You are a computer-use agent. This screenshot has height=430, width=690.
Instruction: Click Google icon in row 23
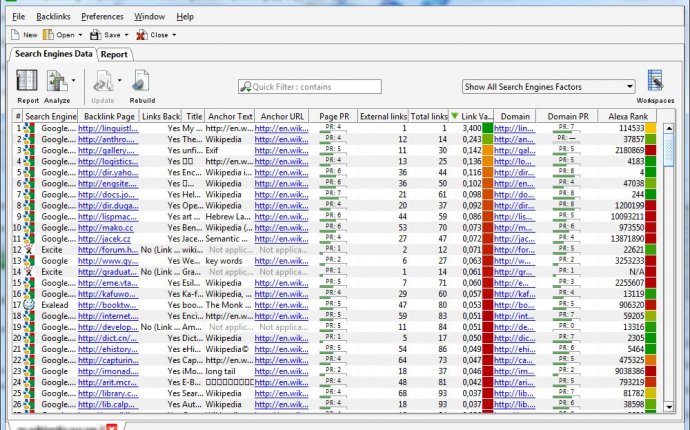tap(29, 371)
